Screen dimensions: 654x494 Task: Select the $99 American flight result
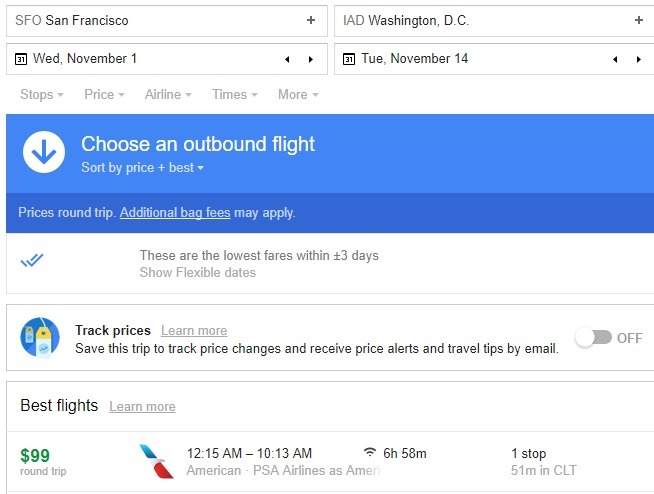coord(330,462)
